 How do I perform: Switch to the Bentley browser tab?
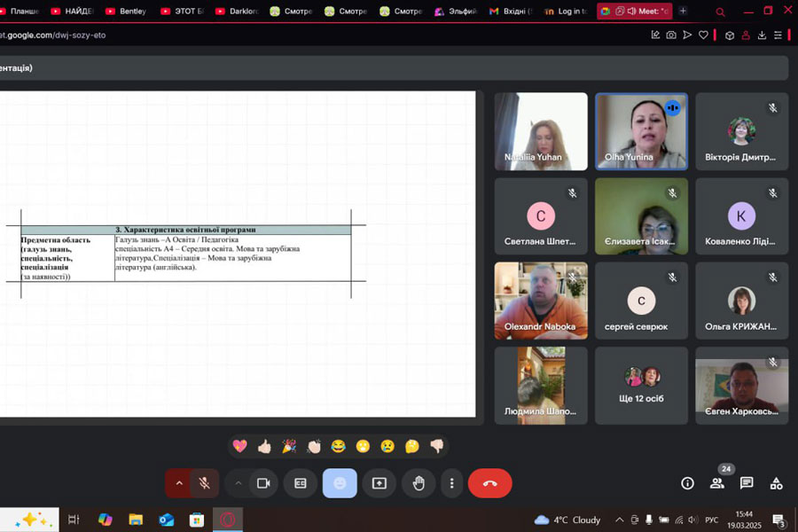tap(127, 12)
